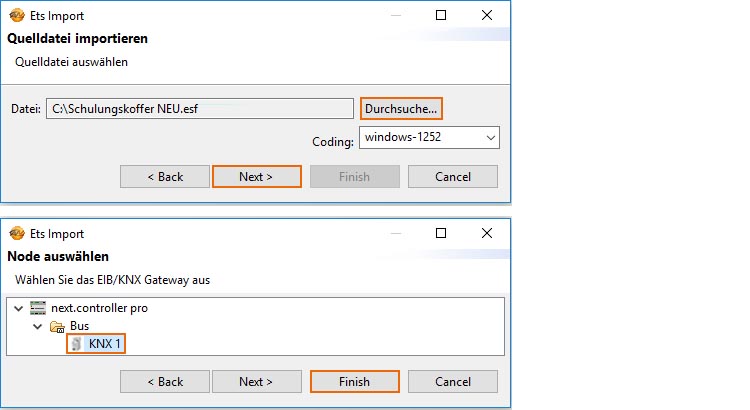Click the Bus folder icon
Viewport: 750px width, 410px height.
pyautogui.click(x=56, y=326)
